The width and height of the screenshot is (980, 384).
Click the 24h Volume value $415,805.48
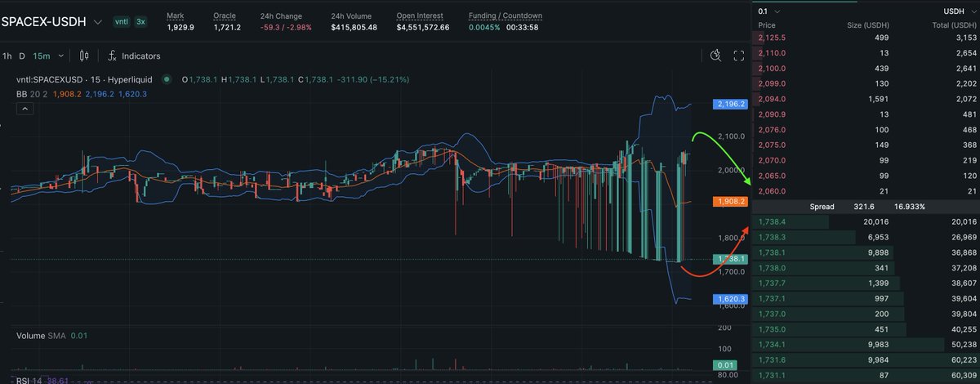tap(354, 27)
